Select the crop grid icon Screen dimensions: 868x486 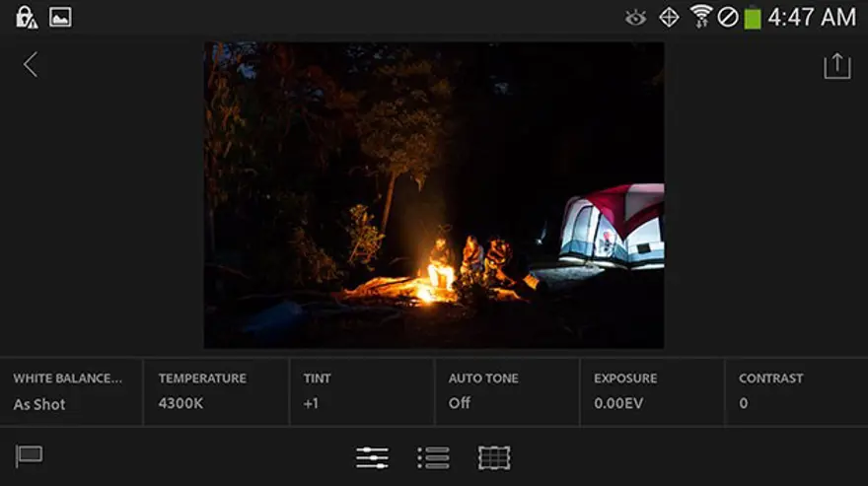tap(494, 457)
